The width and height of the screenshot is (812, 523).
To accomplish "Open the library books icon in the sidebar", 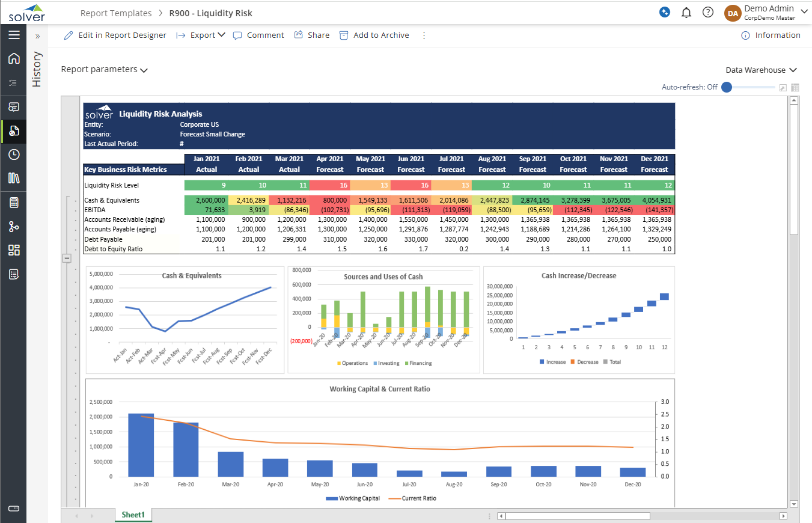I will (x=14, y=179).
